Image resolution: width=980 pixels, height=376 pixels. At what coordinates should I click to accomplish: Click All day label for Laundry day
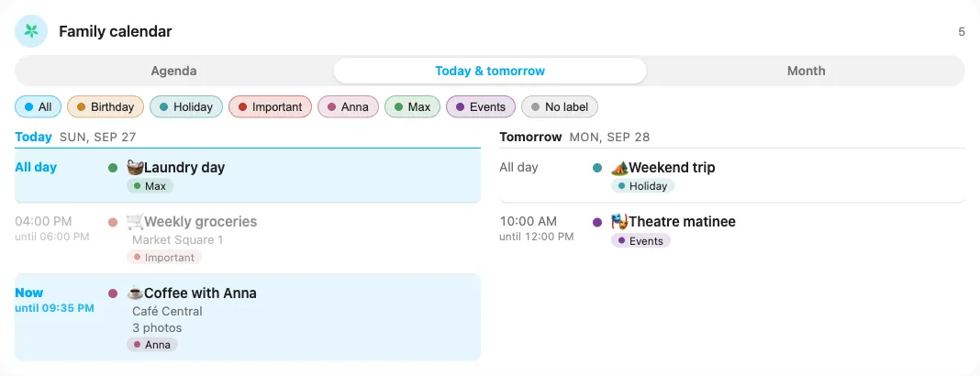[x=36, y=168]
